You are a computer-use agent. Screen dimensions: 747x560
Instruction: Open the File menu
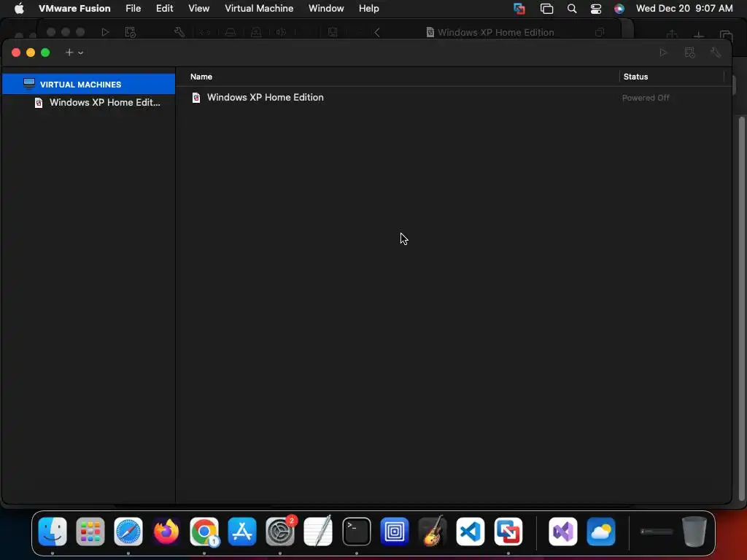tap(133, 8)
